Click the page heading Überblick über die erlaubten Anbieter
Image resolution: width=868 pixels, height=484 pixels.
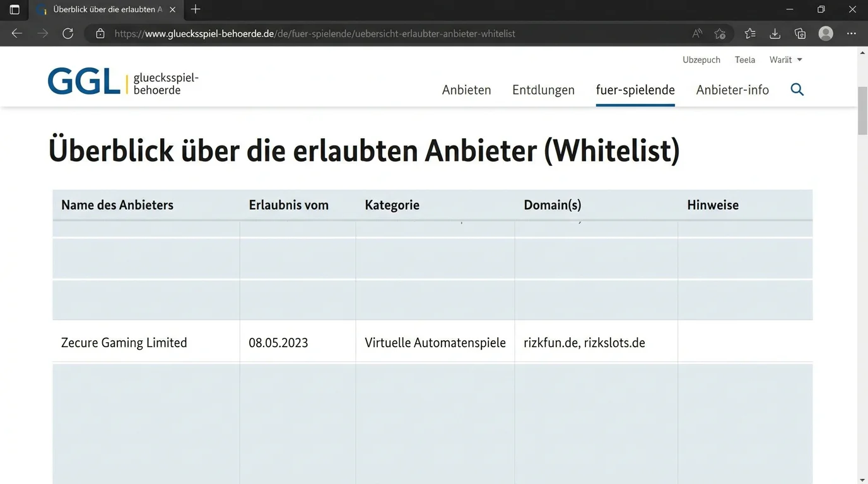(364, 151)
